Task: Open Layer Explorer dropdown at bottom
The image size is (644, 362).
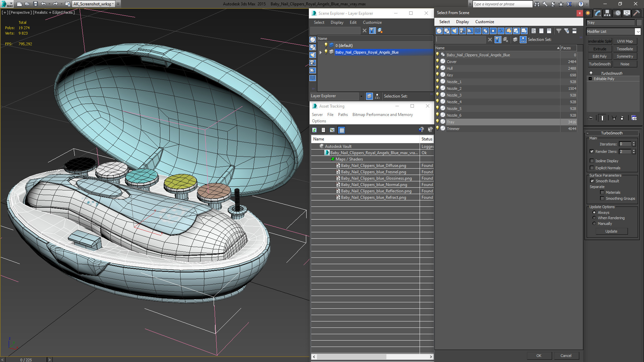Action: point(361,96)
